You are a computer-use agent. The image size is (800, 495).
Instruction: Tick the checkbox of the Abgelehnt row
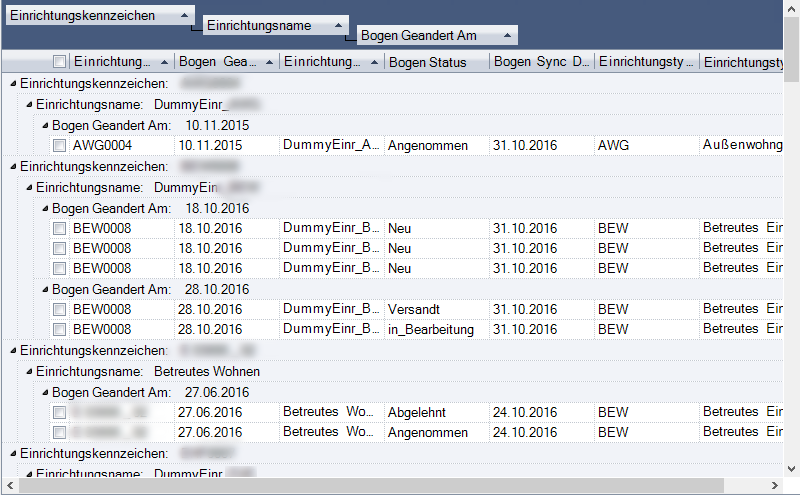(60, 413)
